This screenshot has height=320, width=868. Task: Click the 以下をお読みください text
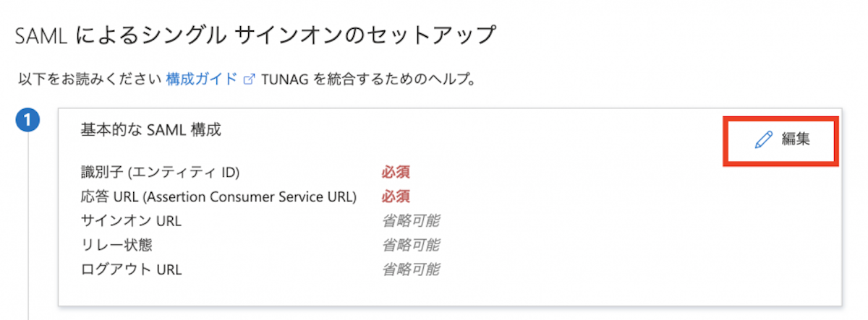click(x=90, y=79)
